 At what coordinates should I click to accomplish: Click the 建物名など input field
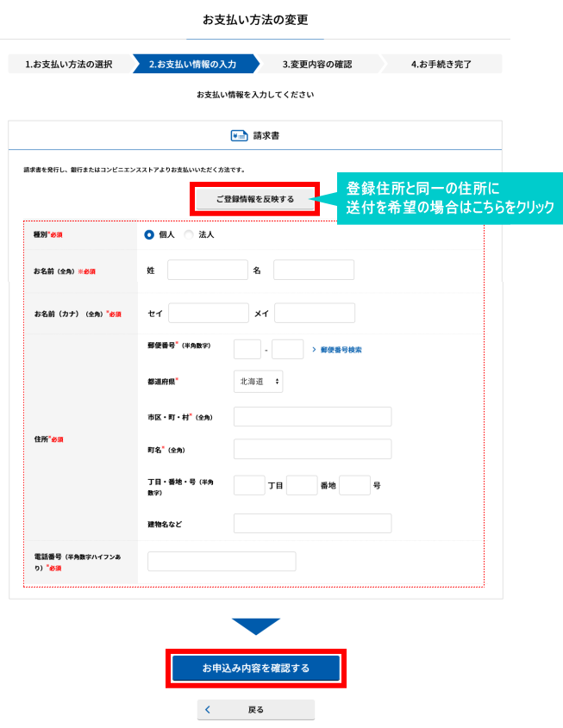pyautogui.click(x=313, y=523)
